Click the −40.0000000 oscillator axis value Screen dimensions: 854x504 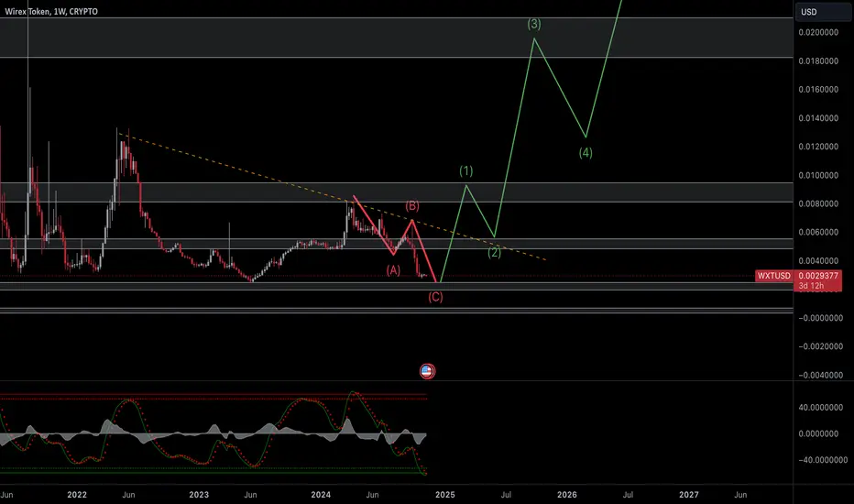821,460
